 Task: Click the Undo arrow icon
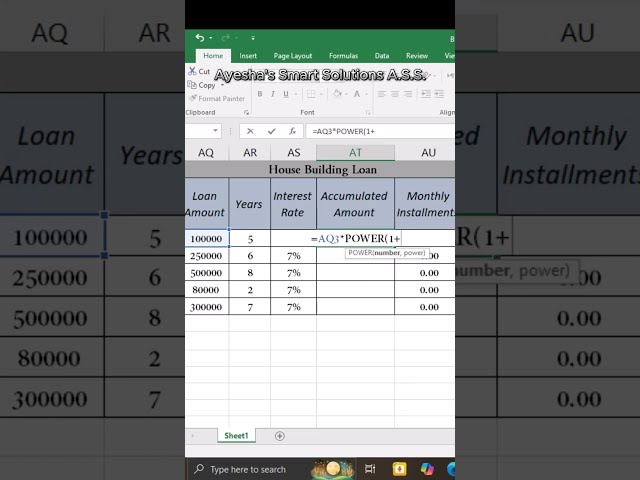[200, 38]
